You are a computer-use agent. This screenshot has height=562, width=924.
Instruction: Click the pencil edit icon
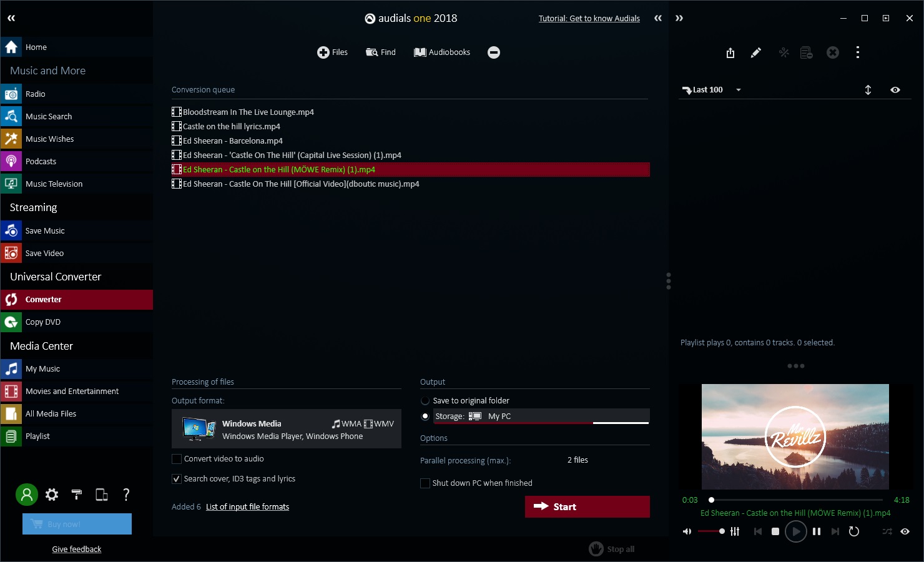point(756,52)
